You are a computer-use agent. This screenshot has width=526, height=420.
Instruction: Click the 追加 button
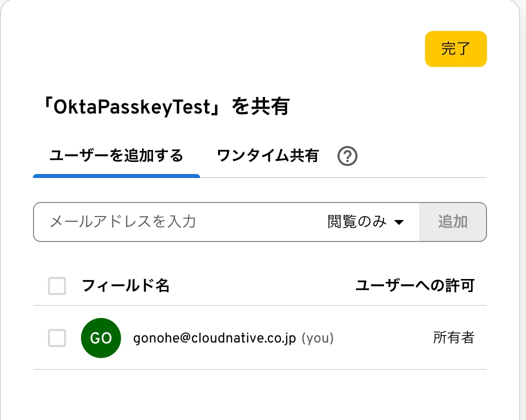[452, 222]
